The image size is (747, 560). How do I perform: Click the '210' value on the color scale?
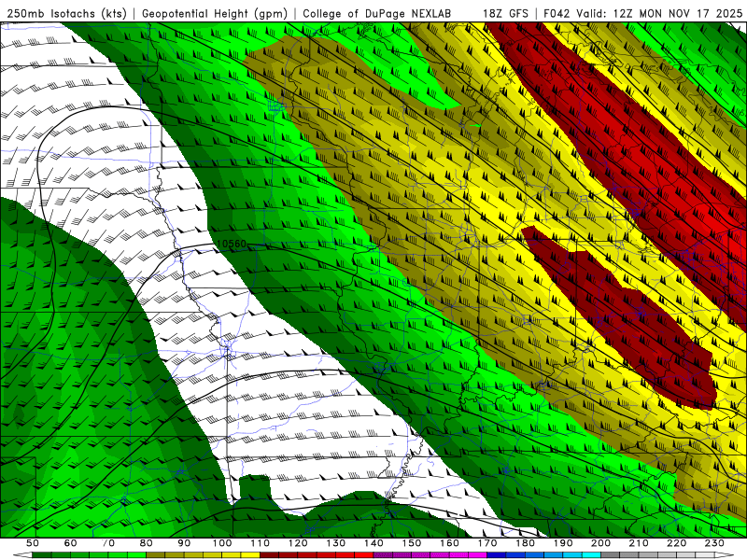pos(639,543)
